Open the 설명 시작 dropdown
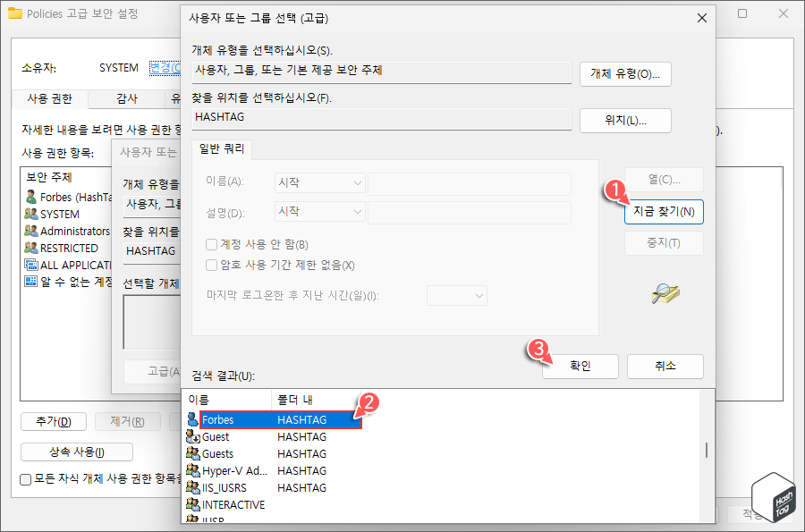The image size is (805, 532). click(319, 211)
